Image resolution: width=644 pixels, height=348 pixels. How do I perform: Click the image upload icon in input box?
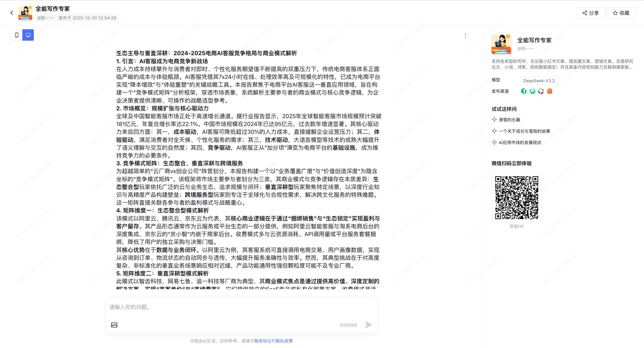coord(114,325)
